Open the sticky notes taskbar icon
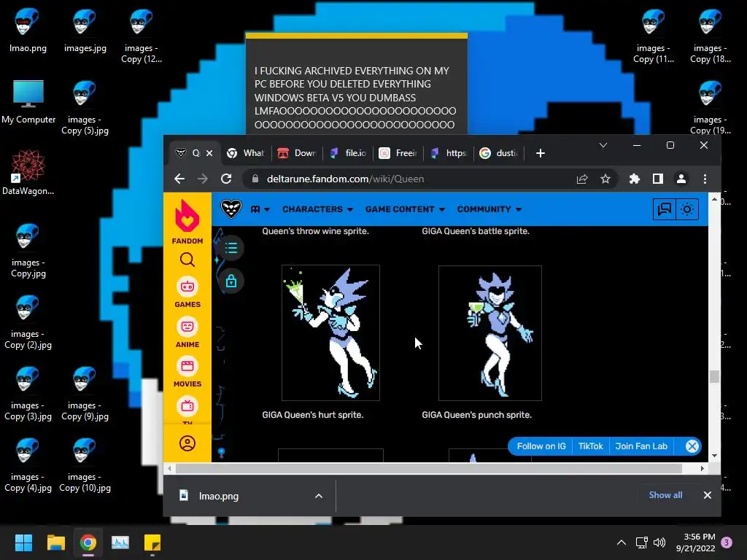The height and width of the screenshot is (560, 747). [x=152, y=542]
